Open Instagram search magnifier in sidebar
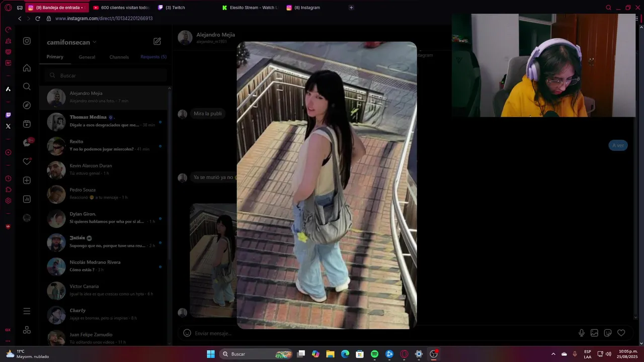The width and height of the screenshot is (644, 362). pyautogui.click(x=27, y=86)
